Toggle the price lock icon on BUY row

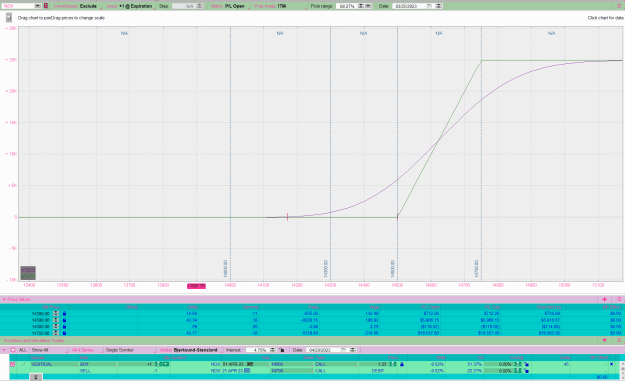coord(402,364)
